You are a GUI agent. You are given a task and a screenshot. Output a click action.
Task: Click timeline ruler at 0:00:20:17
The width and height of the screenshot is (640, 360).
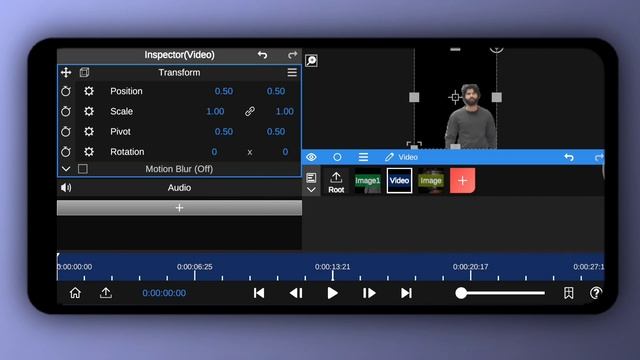coord(470,267)
